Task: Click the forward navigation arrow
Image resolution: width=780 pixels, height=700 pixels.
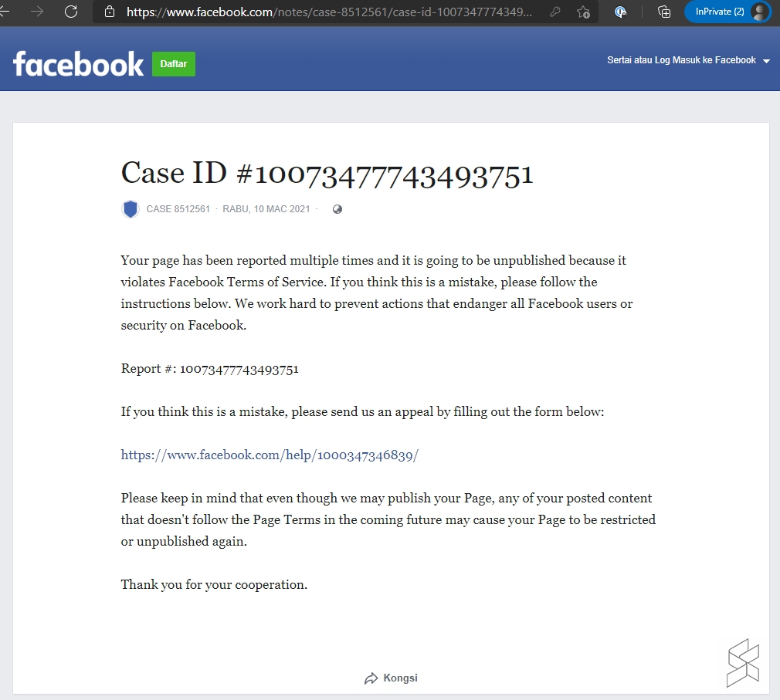Action: [37, 12]
